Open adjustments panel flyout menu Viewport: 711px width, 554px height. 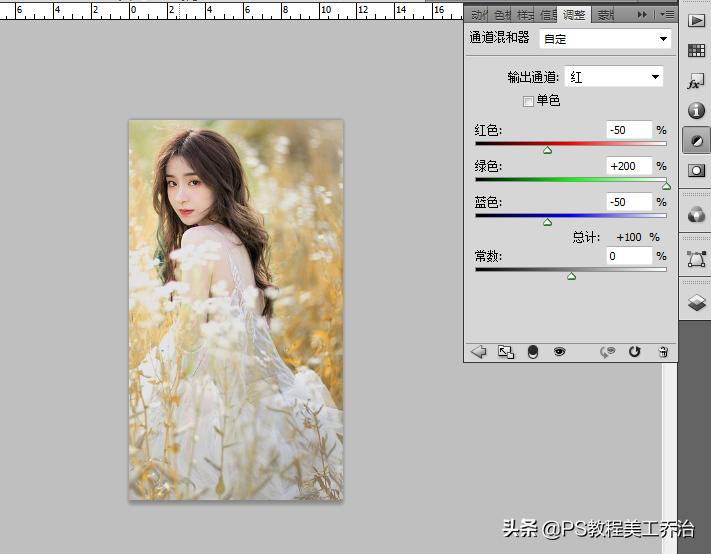point(667,15)
